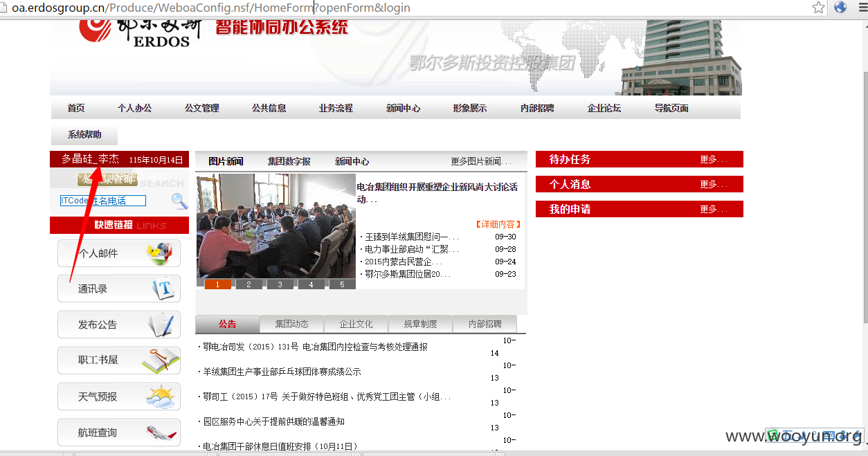The image size is (868, 456).
Task: Select the 规章制度 tab
Action: [420, 324]
